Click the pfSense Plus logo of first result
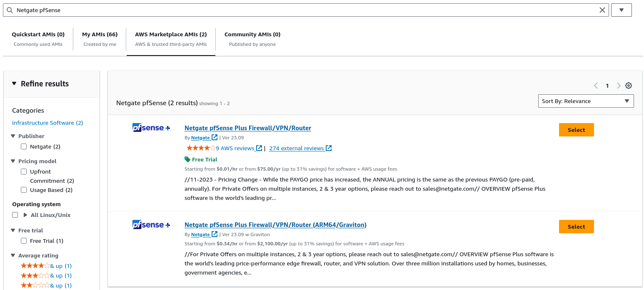The image size is (644, 290). click(151, 128)
